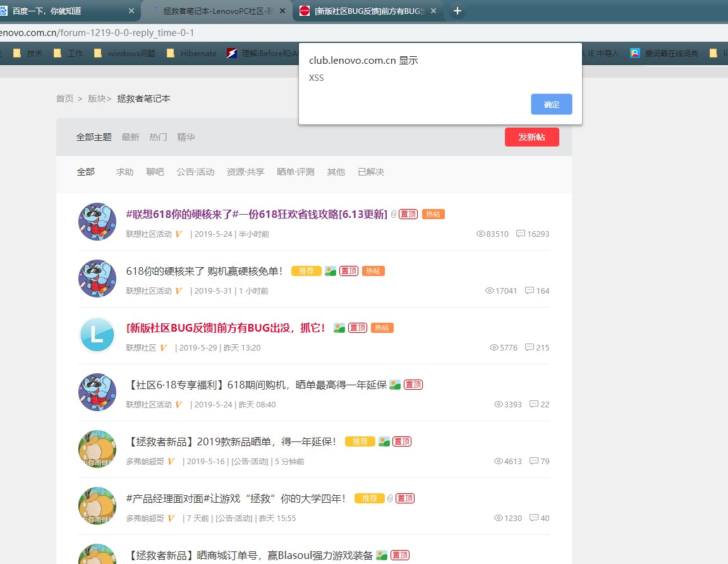Open the 前方有BUG出没，抓它 thread
This screenshot has width=728, height=564.
tap(226, 328)
